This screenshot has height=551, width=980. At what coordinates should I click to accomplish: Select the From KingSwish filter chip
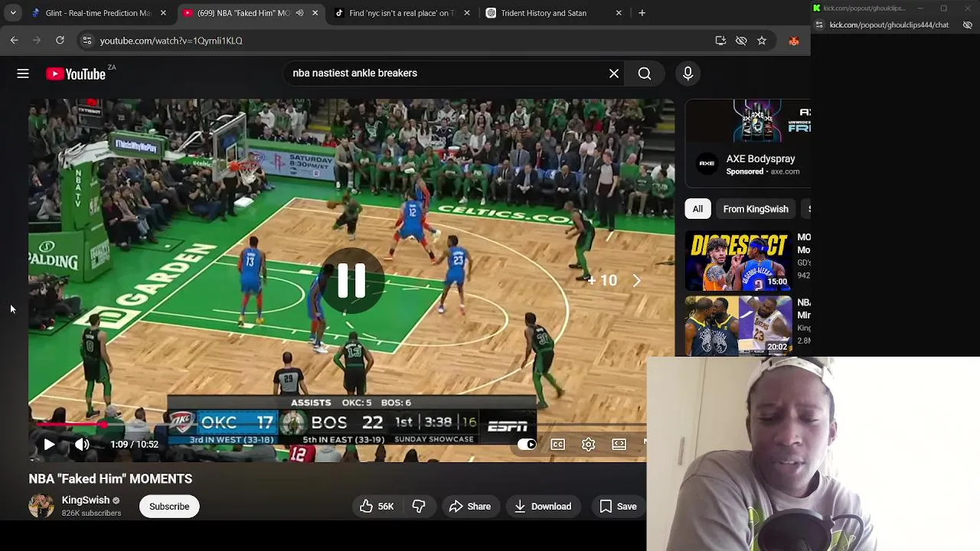coord(756,209)
